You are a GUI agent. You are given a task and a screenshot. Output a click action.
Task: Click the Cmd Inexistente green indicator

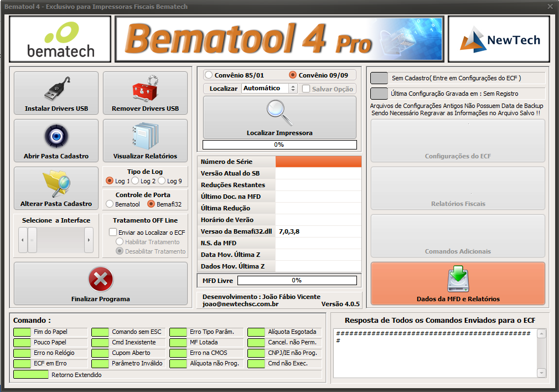click(x=100, y=342)
